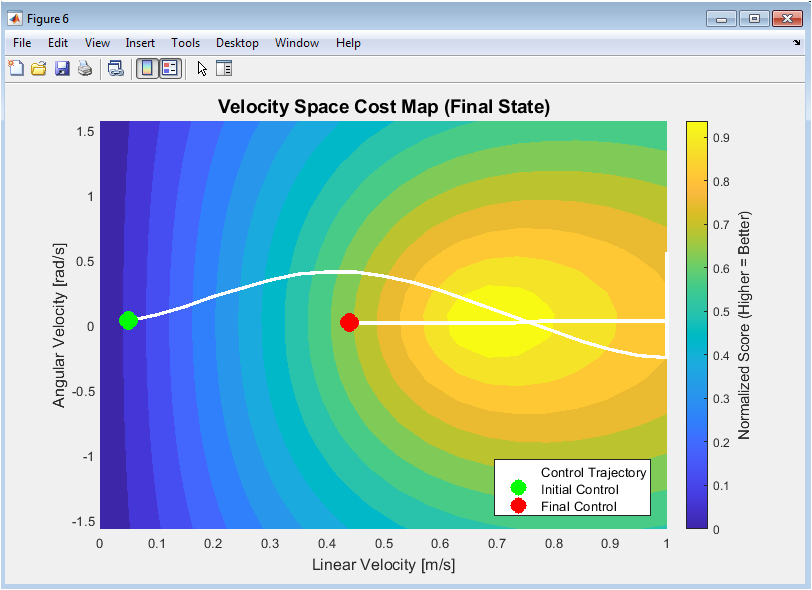Click the red Final Control marker on plot
The width and height of the screenshot is (812, 590).
click(349, 322)
